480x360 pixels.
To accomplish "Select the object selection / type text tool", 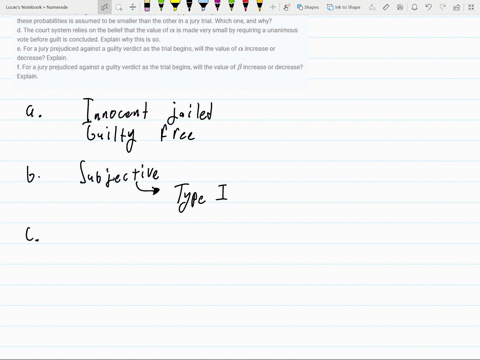I will click(x=105, y=7).
